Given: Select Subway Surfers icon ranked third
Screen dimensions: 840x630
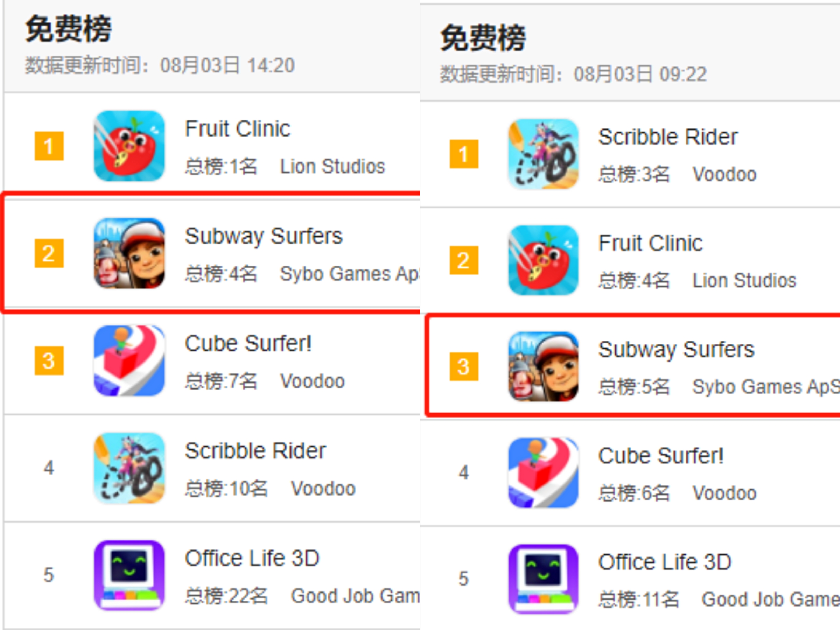Looking at the screenshot, I should tap(544, 366).
